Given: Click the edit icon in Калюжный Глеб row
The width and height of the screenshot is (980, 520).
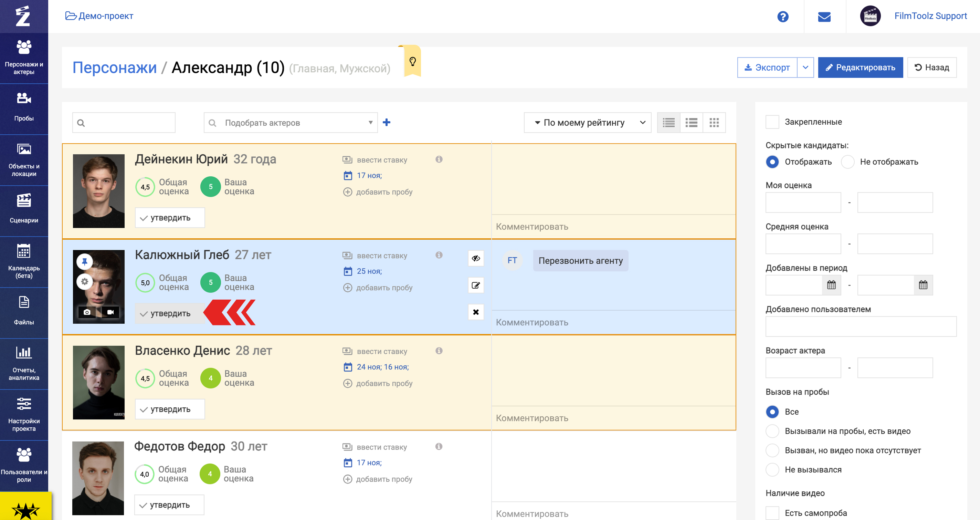Looking at the screenshot, I should pyautogui.click(x=476, y=285).
